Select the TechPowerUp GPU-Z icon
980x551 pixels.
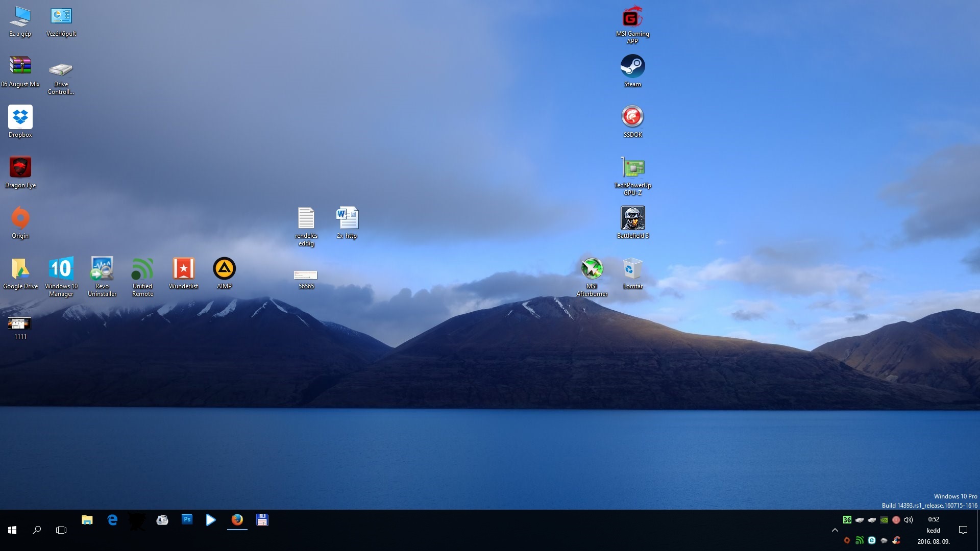point(633,177)
